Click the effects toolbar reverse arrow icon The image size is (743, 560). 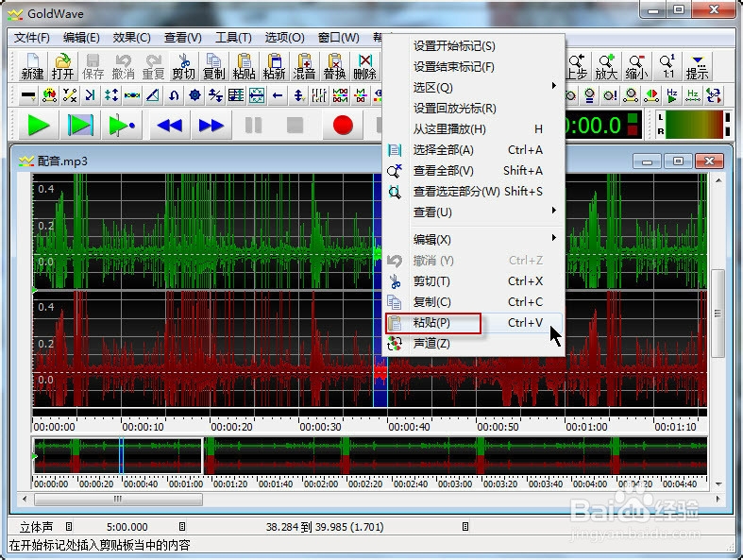(174, 95)
